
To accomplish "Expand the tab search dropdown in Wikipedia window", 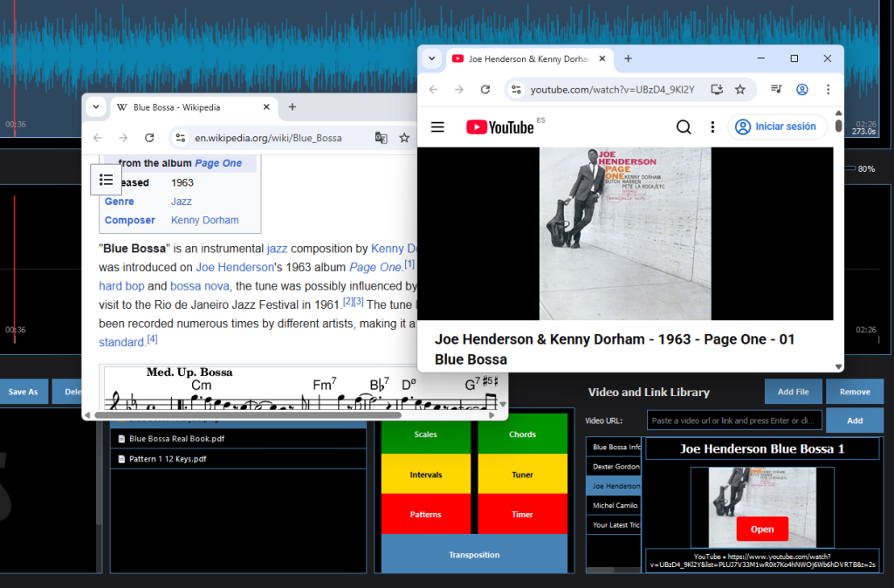I will (x=96, y=106).
